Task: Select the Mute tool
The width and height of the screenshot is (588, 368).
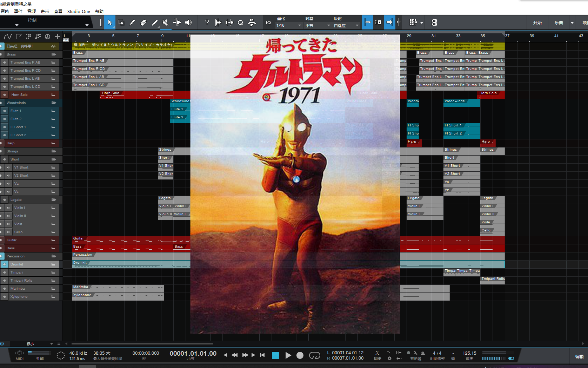Action: coord(166,22)
